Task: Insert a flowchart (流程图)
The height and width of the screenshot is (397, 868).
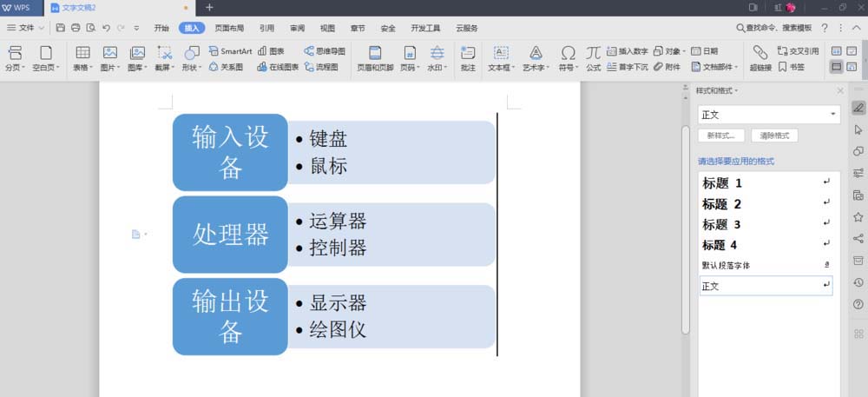Action: (x=321, y=67)
